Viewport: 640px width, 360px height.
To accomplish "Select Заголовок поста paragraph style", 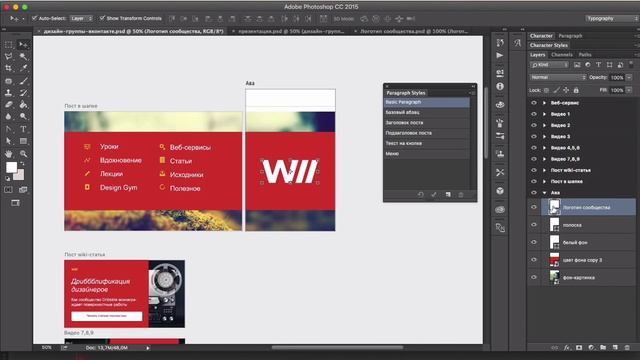I will tap(427, 122).
